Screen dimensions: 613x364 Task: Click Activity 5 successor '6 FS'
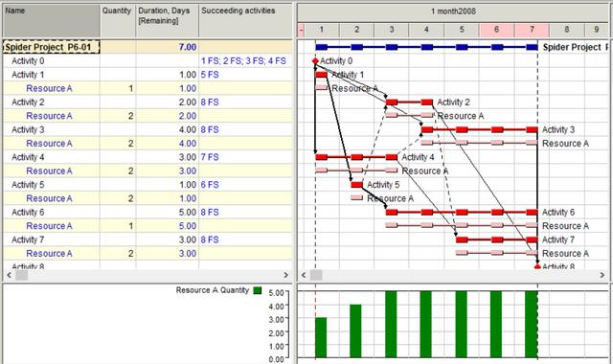[210, 185]
